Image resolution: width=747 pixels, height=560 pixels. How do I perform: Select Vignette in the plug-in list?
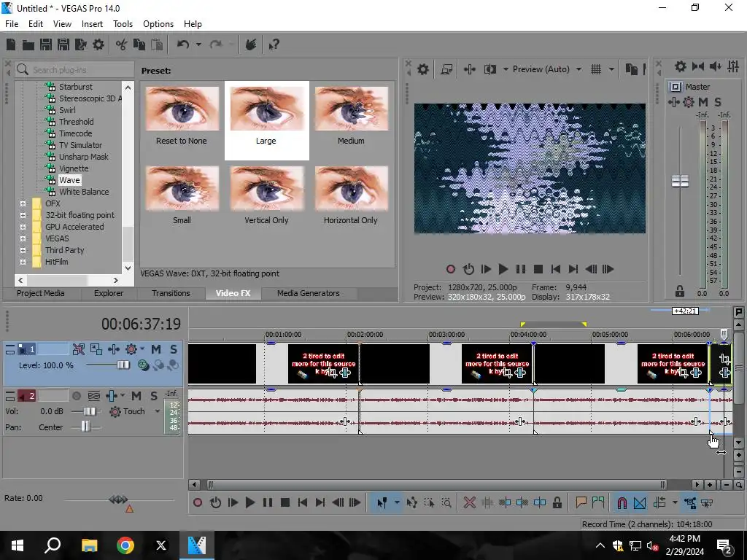(x=74, y=168)
